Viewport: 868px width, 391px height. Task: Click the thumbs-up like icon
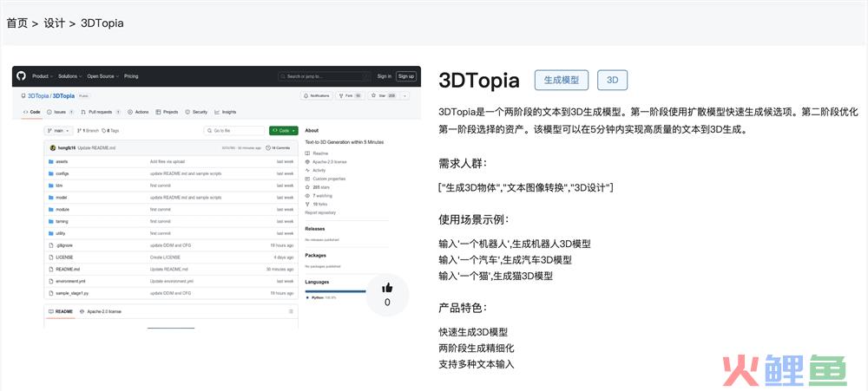pyautogui.click(x=387, y=288)
